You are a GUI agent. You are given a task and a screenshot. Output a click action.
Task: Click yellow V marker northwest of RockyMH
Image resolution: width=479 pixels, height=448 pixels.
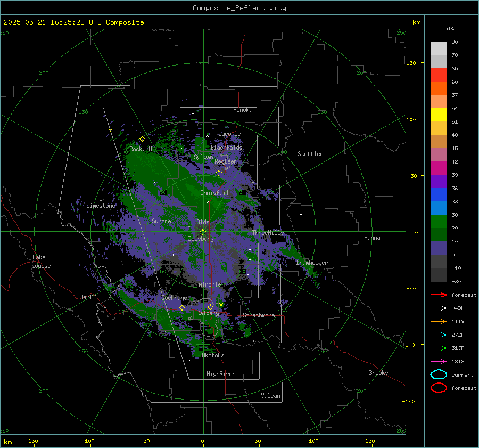[x=110, y=130]
